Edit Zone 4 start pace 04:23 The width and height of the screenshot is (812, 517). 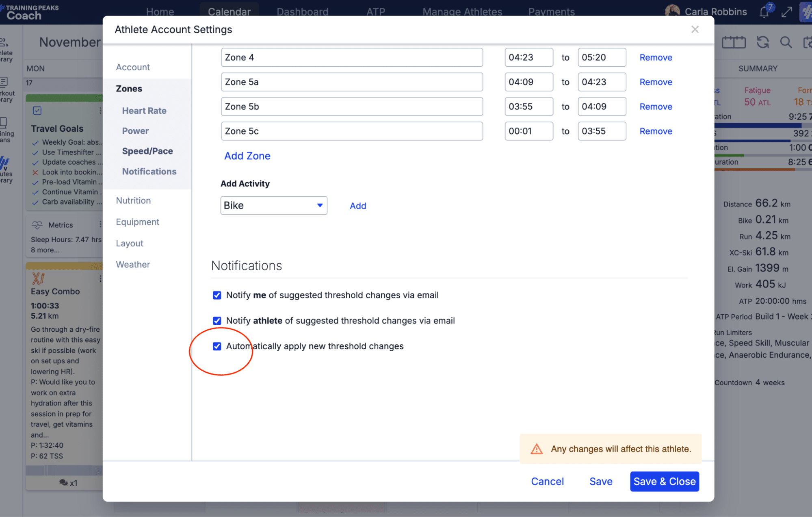point(528,57)
